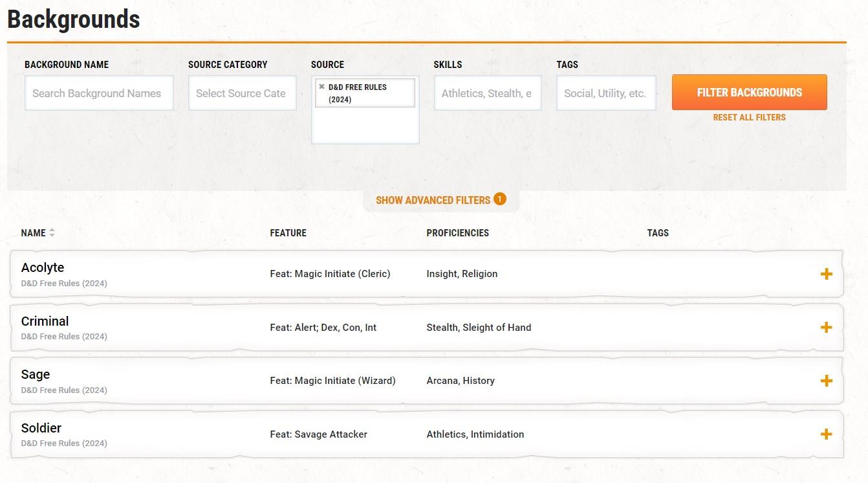Screen dimensions: 868x483
Task: Remove the D&D Free Rules source tag
Action: 321,87
